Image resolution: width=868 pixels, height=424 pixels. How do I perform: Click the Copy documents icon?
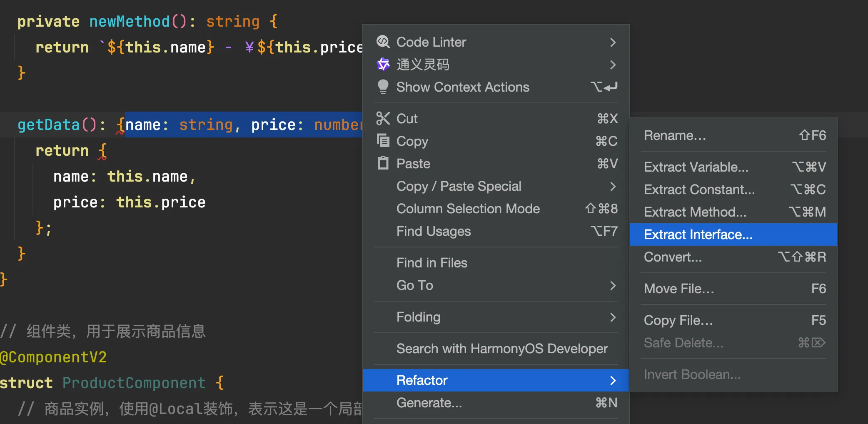(x=383, y=141)
